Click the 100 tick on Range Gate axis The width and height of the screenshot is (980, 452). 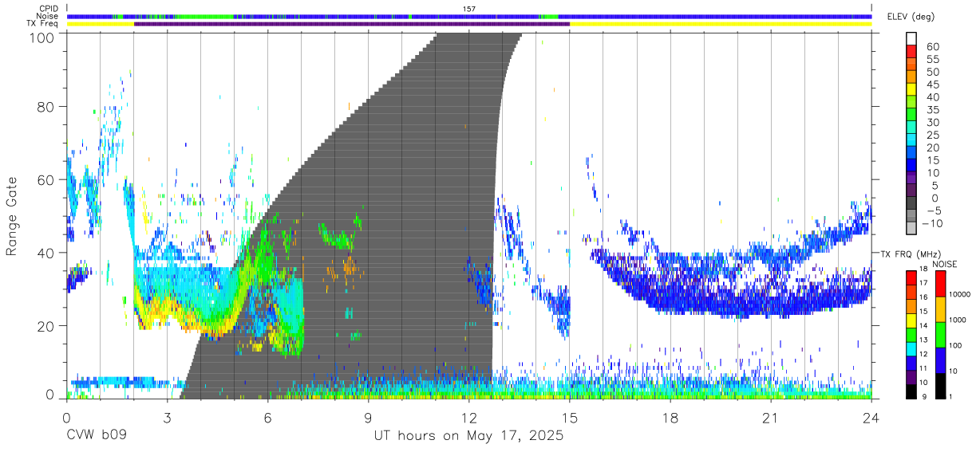click(42, 37)
